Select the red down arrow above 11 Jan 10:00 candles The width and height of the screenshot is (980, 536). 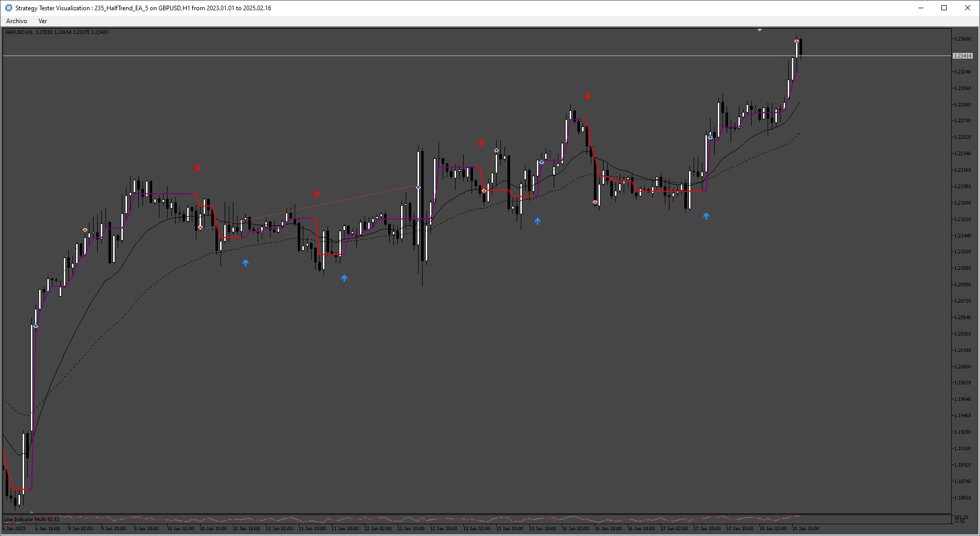316,194
